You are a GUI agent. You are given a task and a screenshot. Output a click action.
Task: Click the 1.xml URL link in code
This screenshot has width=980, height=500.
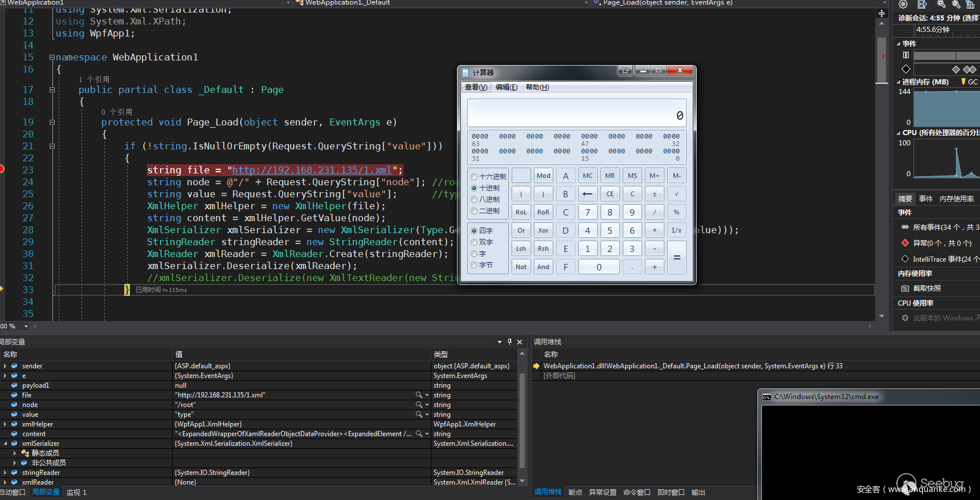[x=312, y=170]
